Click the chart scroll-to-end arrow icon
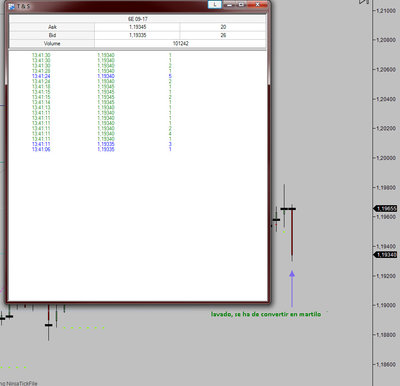Image resolution: width=400 pixels, height=386 pixels. (x=364, y=2)
